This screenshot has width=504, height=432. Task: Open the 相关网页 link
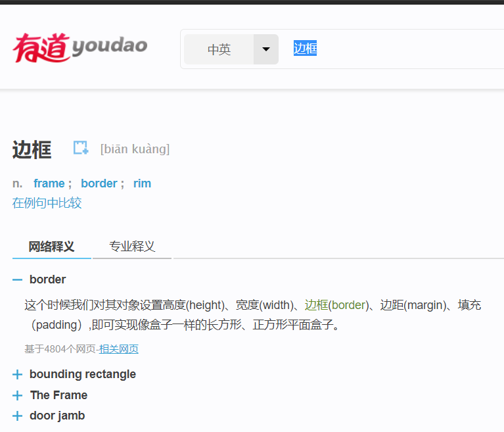[119, 349]
